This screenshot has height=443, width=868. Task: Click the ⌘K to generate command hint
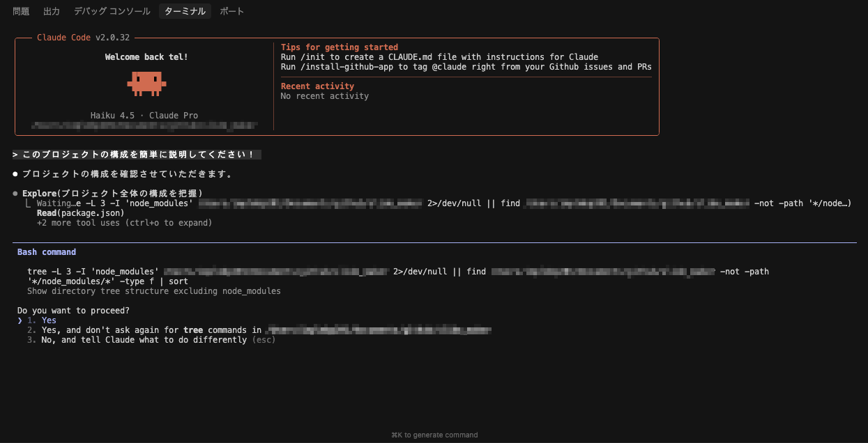(x=434, y=435)
